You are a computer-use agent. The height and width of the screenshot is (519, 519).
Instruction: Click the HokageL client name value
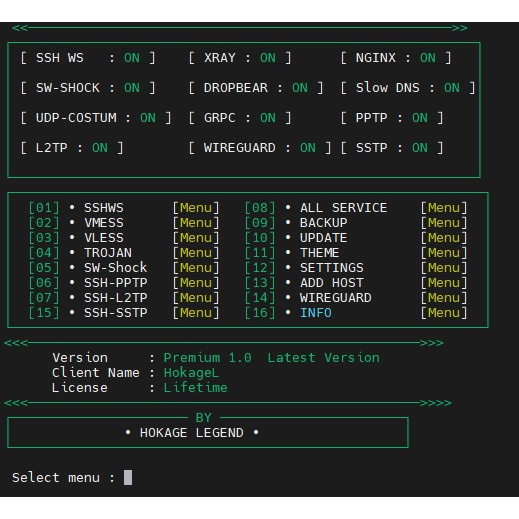click(x=191, y=373)
